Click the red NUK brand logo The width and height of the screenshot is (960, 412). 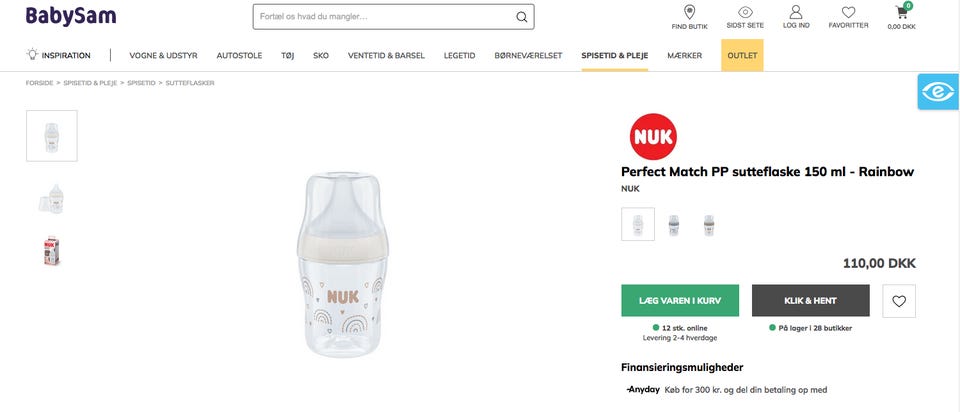(653, 136)
